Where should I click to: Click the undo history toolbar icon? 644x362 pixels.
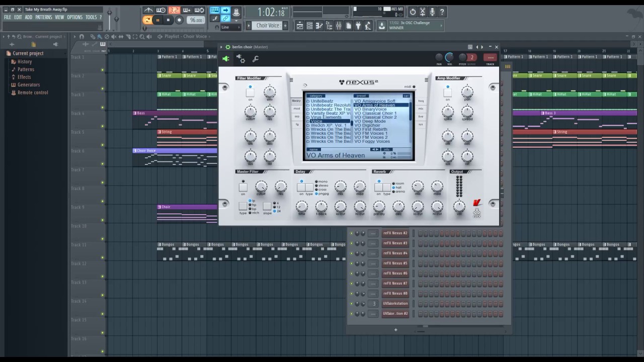click(x=413, y=12)
